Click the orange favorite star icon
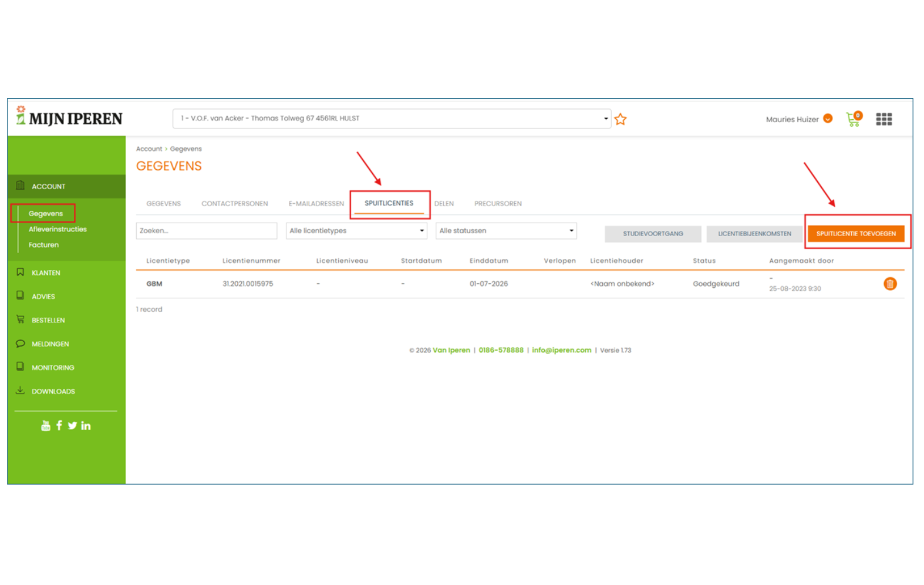 click(620, 119)
